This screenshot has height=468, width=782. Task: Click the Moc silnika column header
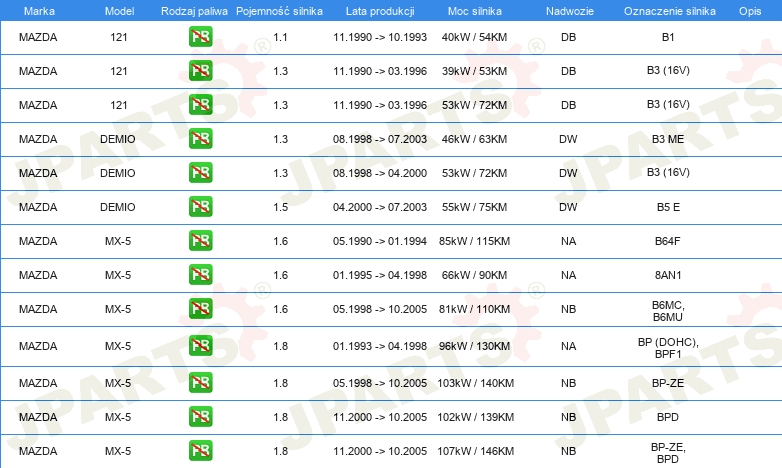475,11
